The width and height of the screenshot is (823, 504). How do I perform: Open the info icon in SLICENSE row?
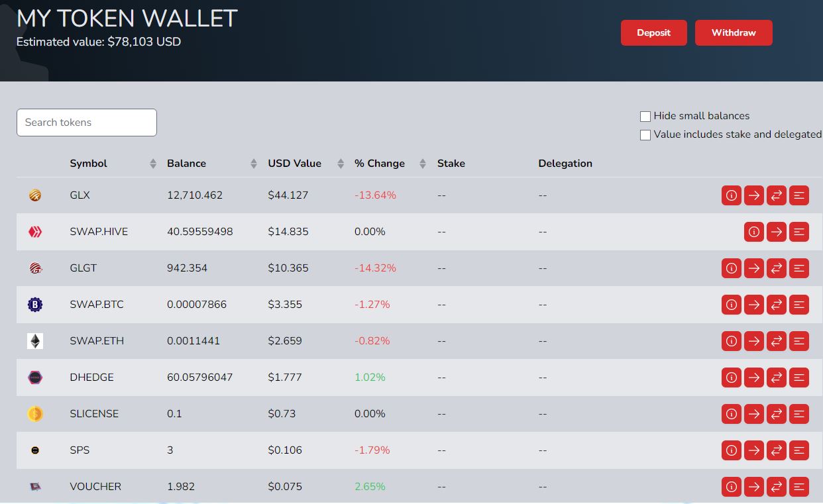pos(732,414)
